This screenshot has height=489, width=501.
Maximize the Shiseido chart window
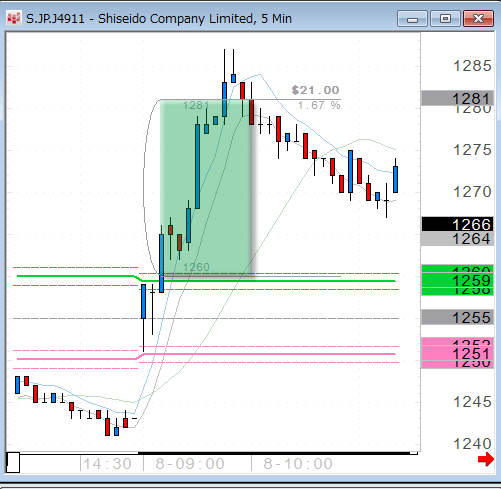pos(445,19)
